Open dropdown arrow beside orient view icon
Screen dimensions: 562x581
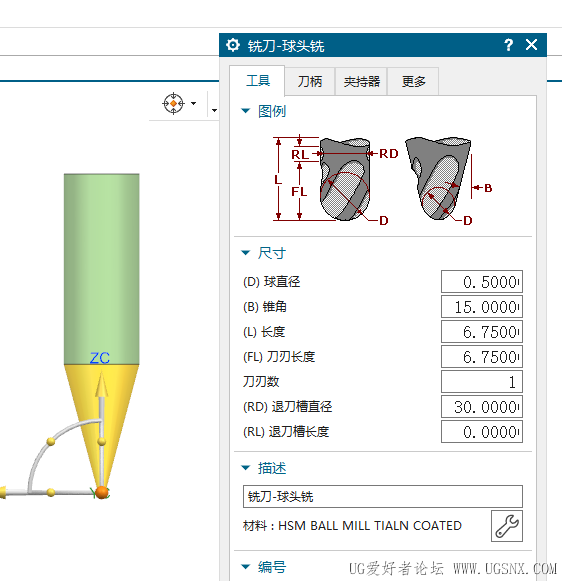pos(193,103)
